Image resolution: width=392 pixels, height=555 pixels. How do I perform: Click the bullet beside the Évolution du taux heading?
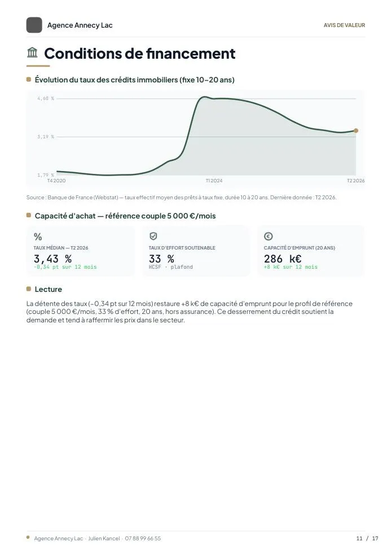tap(29, 79)
